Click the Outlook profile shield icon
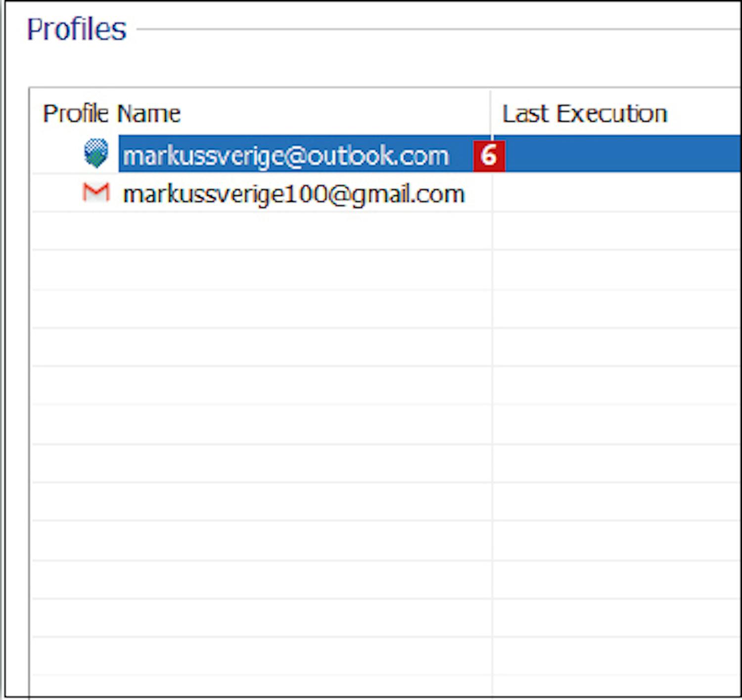742x700 pixels. (96, 153)
